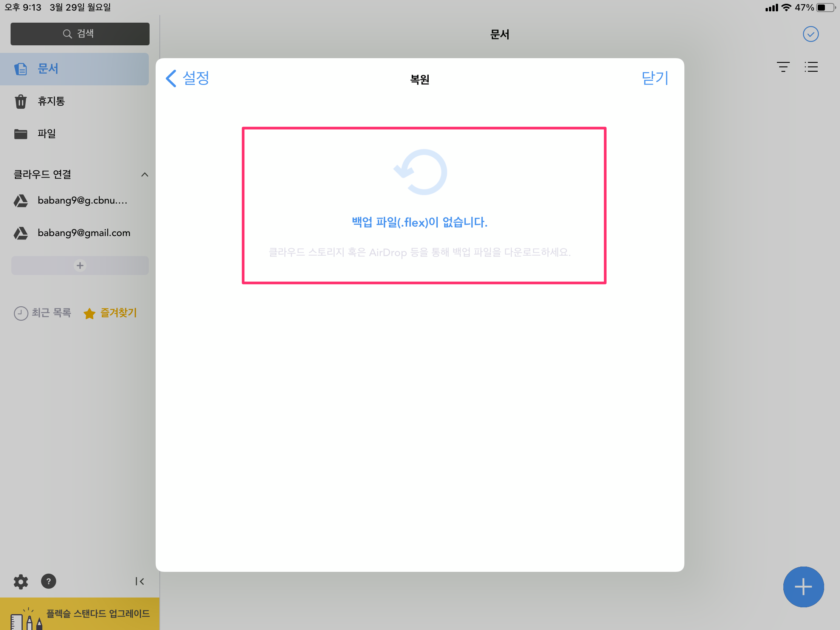Click the 검색 search field
Screen dimensions: 840x630
click(x=80, y=34)
